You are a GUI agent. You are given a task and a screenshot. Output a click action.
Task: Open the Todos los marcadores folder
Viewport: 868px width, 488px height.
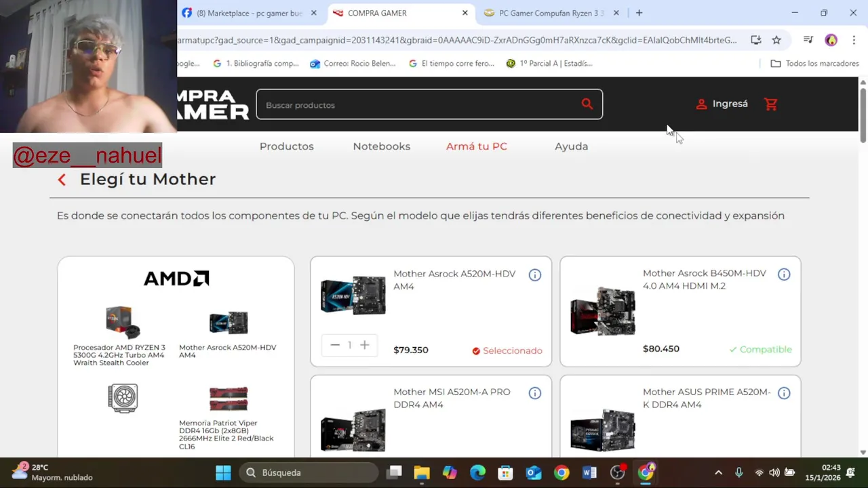pyautogui.click(x=815, y=63)
